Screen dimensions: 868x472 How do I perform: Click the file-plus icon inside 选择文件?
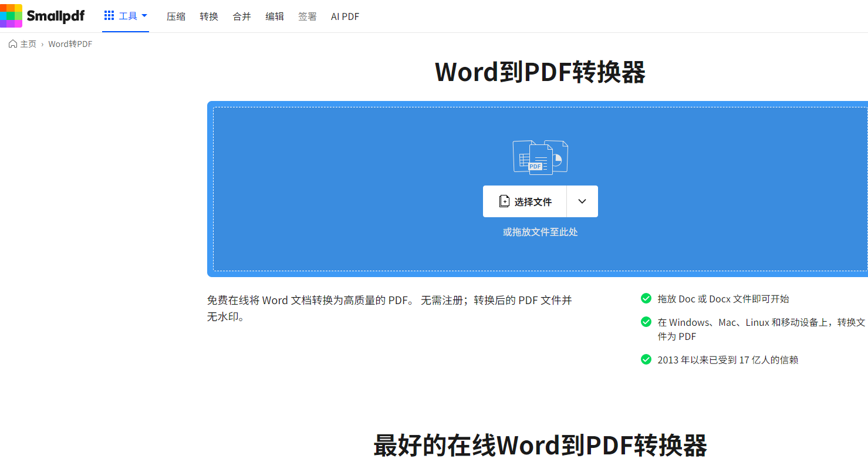(504, 201)
